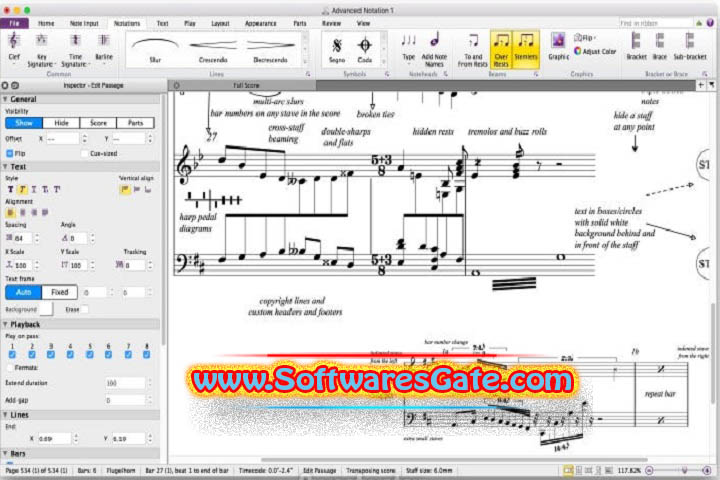Enable the Cue-sized checkbox

click(x=84, y=153)
